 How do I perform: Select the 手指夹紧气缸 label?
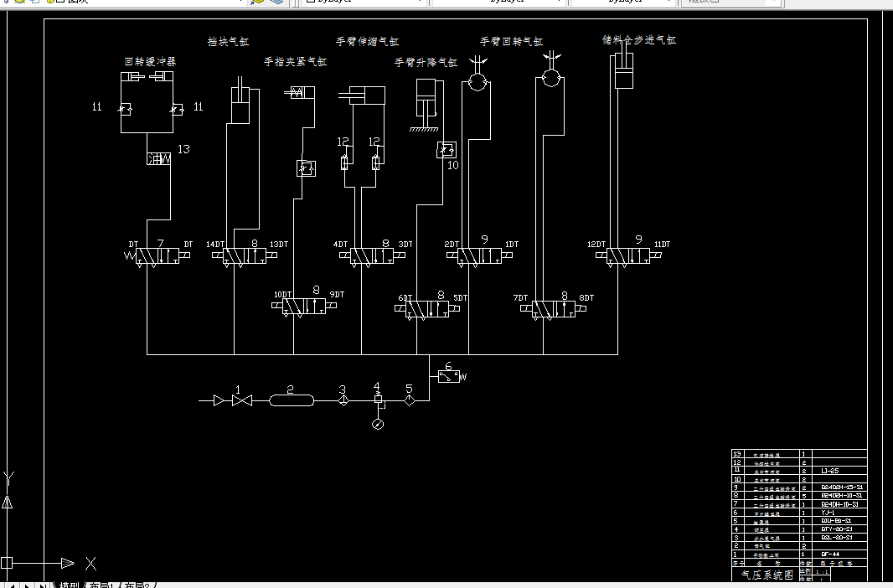pos(295,61)
